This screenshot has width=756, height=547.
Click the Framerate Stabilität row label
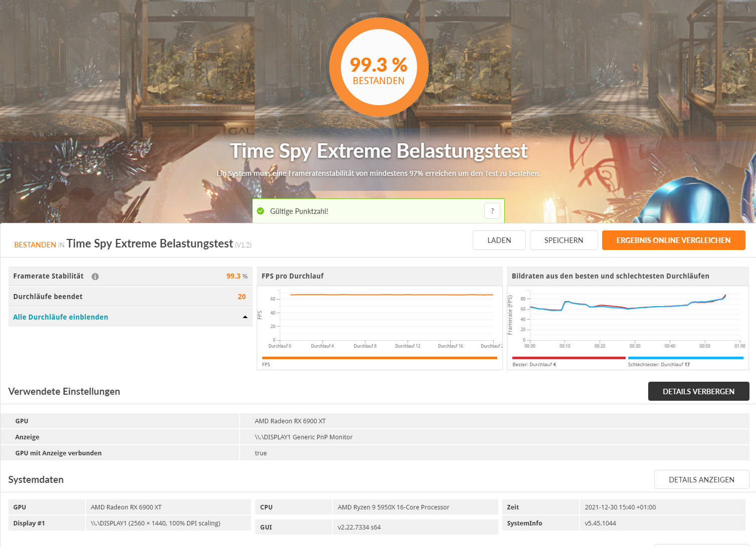coord(49,276)
